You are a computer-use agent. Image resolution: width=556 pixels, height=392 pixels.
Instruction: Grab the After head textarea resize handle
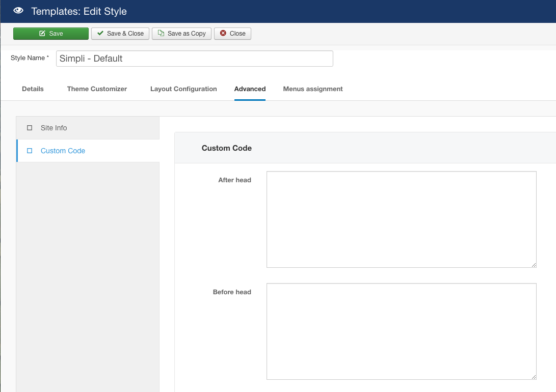click(534, 265)
